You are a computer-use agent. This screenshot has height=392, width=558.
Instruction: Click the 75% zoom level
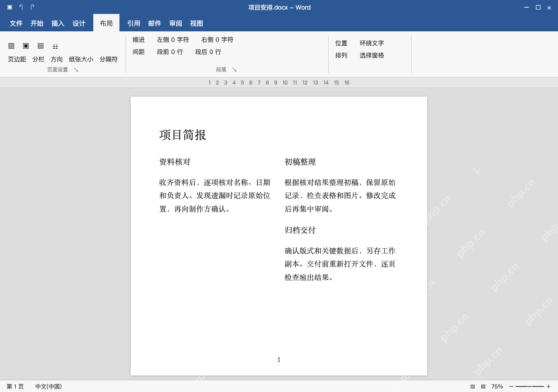(497, 386)
